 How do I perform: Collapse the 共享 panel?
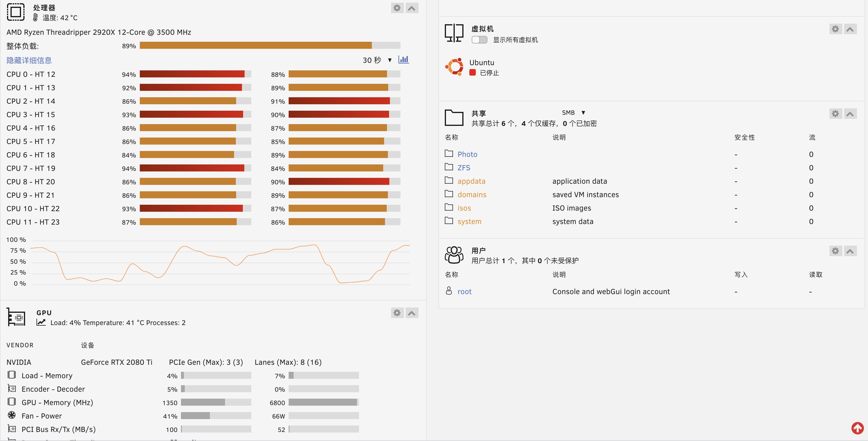tap(850, 114)
